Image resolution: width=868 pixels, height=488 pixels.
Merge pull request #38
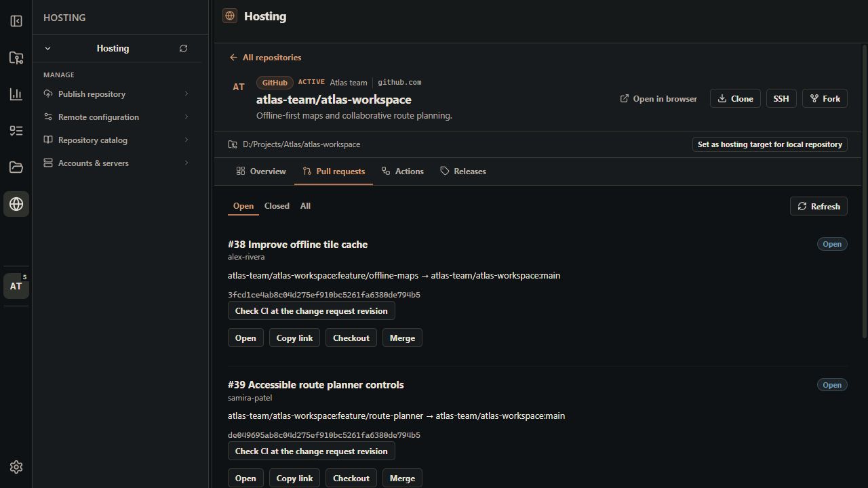[x=402, y=338]
